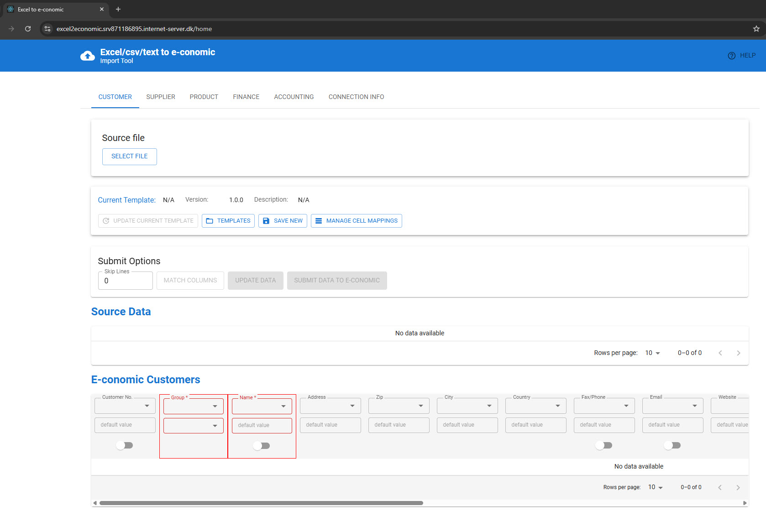Click the cloud upload logo icon
Screen dimensions: 766x532
coord(88,56)
